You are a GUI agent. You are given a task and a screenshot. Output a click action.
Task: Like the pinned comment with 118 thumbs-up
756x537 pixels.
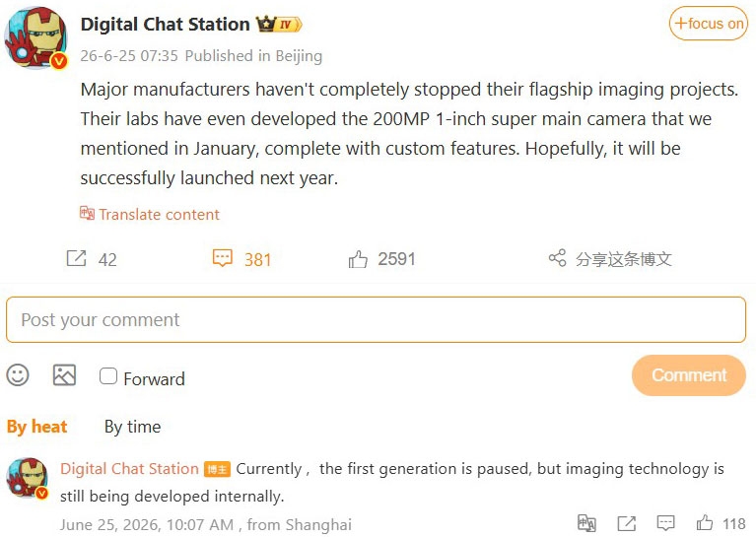[705, 523]
